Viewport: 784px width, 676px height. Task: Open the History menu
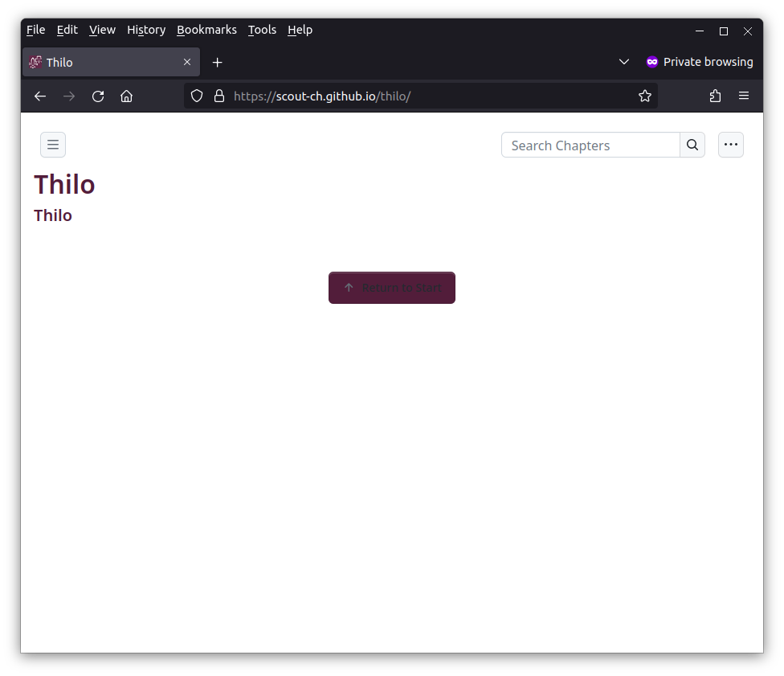pos(146,30)
